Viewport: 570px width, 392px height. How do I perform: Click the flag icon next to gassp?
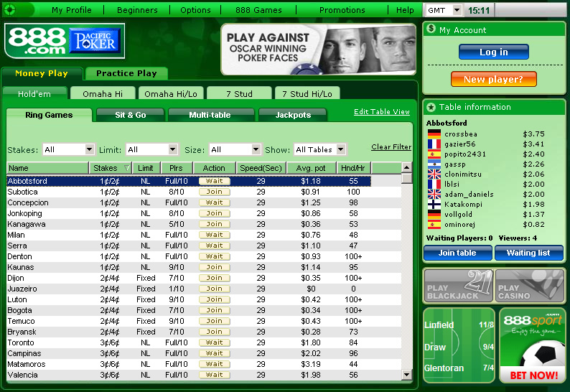coord(434,164)
